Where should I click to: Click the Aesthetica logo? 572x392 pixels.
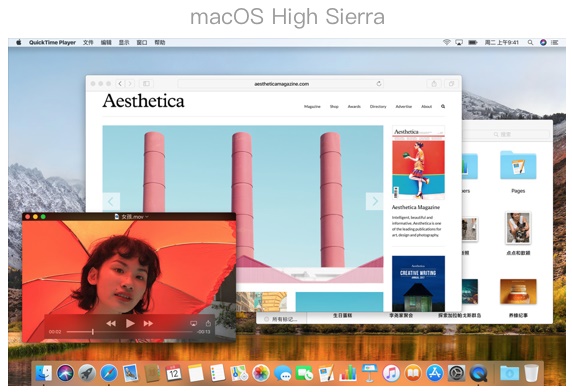[143, 101]
